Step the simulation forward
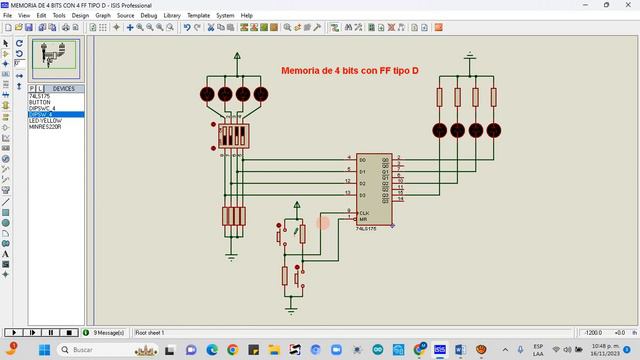640x360 pixels. pyautogui.click(x=32, y=333)
